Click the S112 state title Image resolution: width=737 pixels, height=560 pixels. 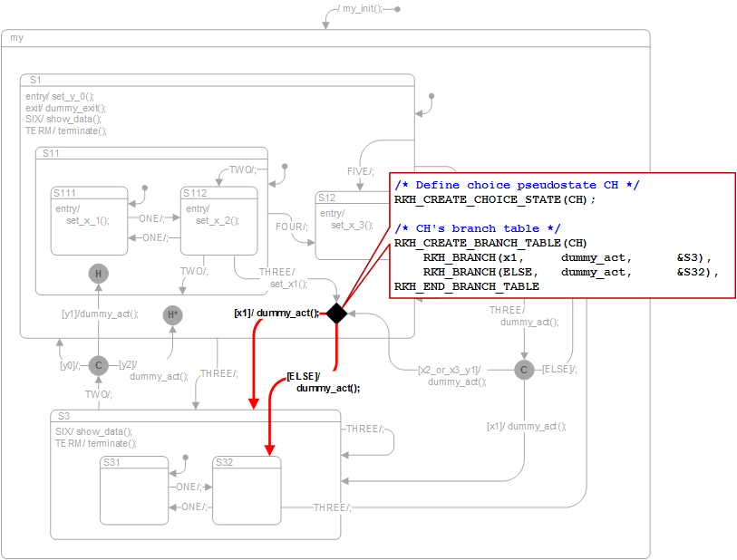point(195,193)
